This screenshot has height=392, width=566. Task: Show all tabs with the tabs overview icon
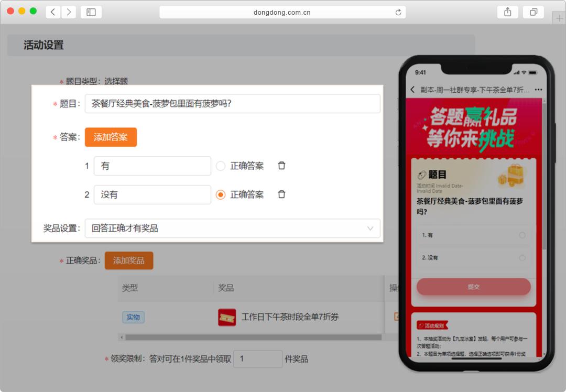click(x=534, y=12)
